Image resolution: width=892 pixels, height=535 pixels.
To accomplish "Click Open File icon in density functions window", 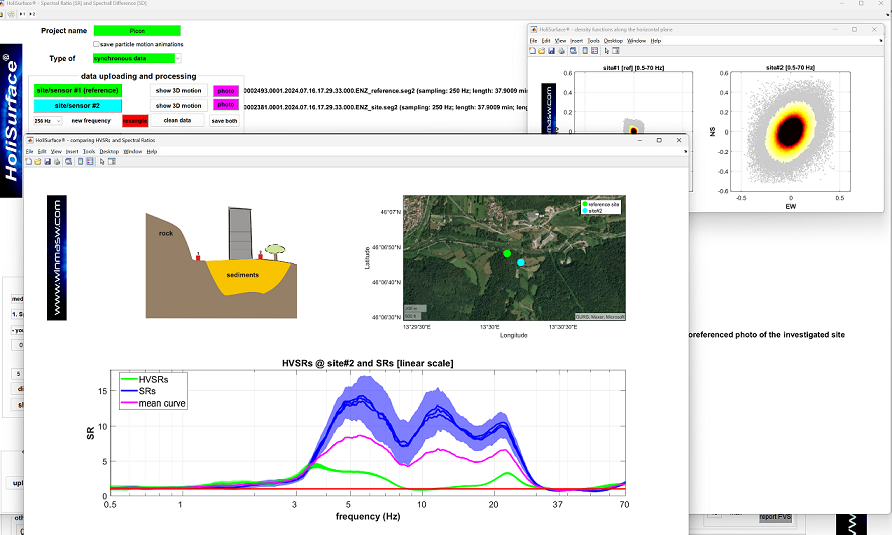I will coord(542,51).
